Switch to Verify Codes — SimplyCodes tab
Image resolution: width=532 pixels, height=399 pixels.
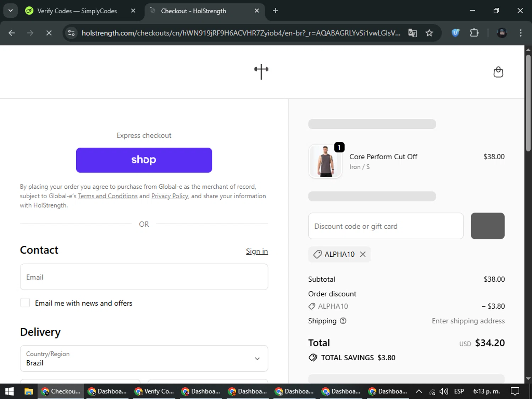(x=77, y=11)
